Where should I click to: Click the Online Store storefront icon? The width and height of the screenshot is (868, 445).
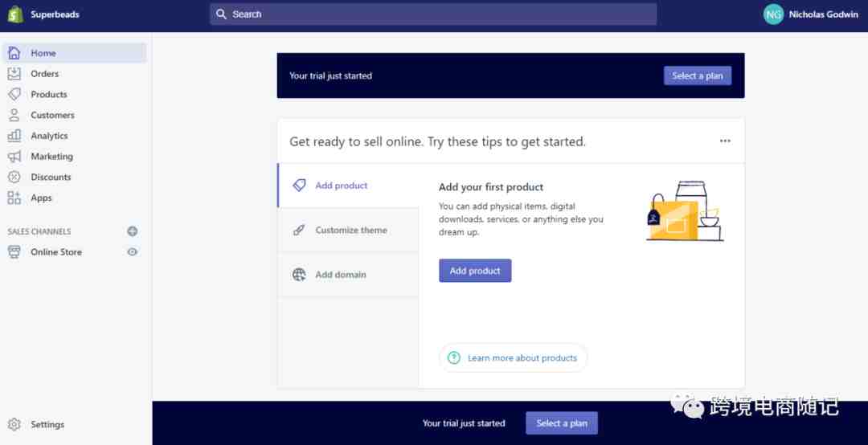[14, 252]
